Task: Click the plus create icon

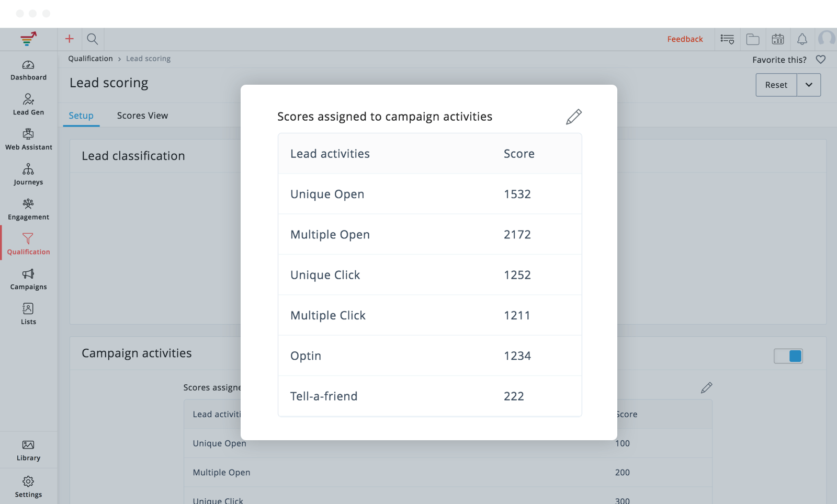Action: pos(69,39)
